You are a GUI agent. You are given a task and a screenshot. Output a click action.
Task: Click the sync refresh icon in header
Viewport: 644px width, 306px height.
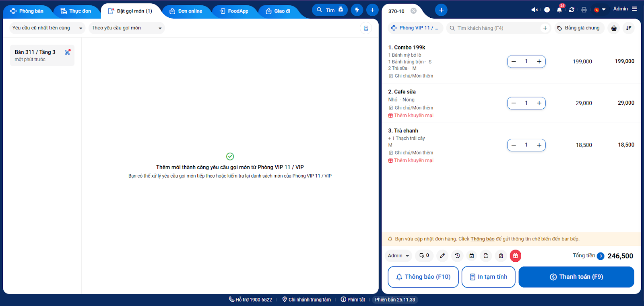click(x=572, y=10)
